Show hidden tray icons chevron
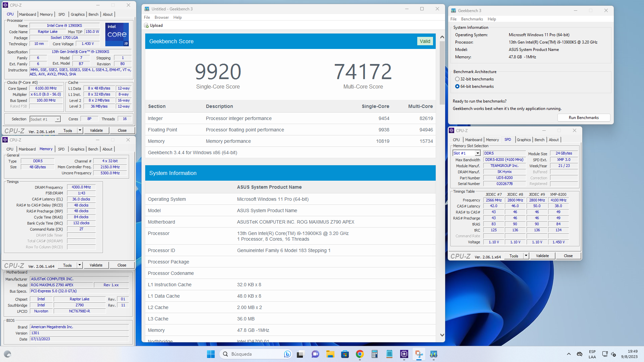Image resolution: width=644 pixels, height=362 pixels. [569, 354]
